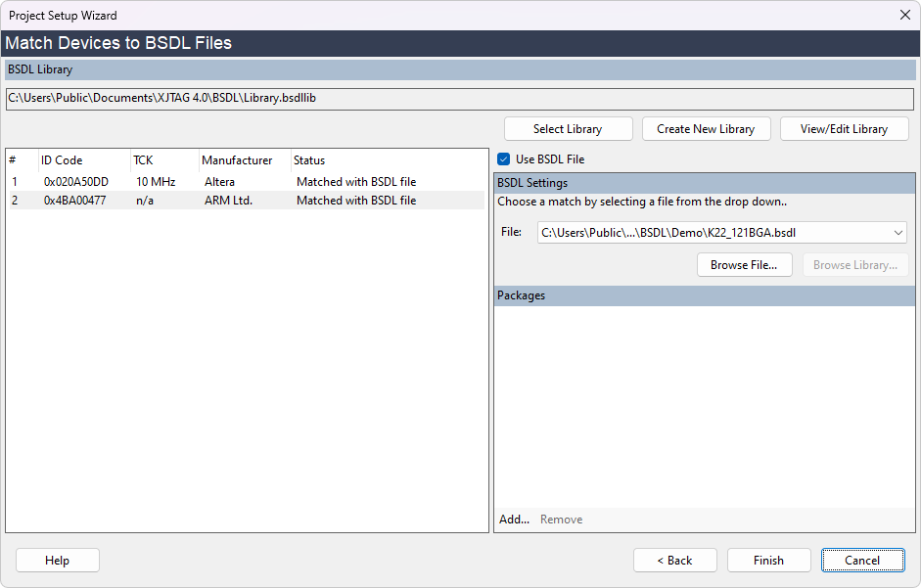921x588 pixels.
Task: Open Help for this wizard
Action: (58, 561)
